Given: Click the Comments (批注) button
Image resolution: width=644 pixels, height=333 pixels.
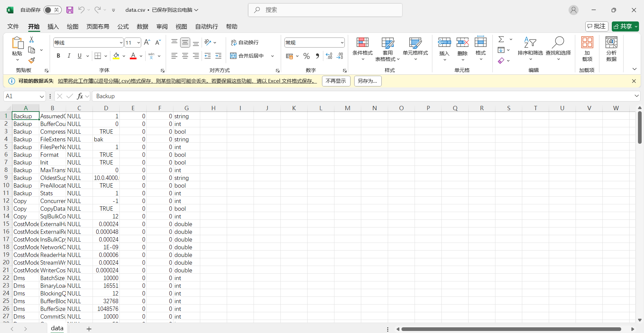Looking at the screenshot, I should click(597, 26).
